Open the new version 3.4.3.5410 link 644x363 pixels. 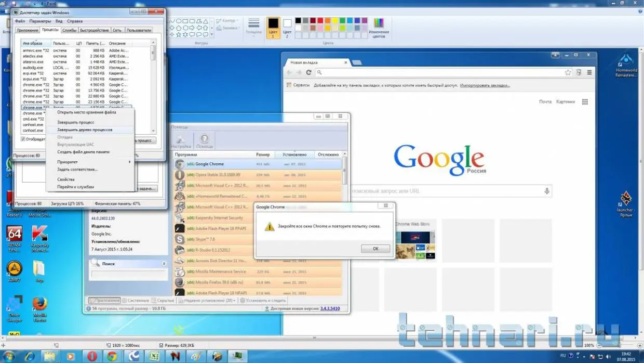pos(330,308)
